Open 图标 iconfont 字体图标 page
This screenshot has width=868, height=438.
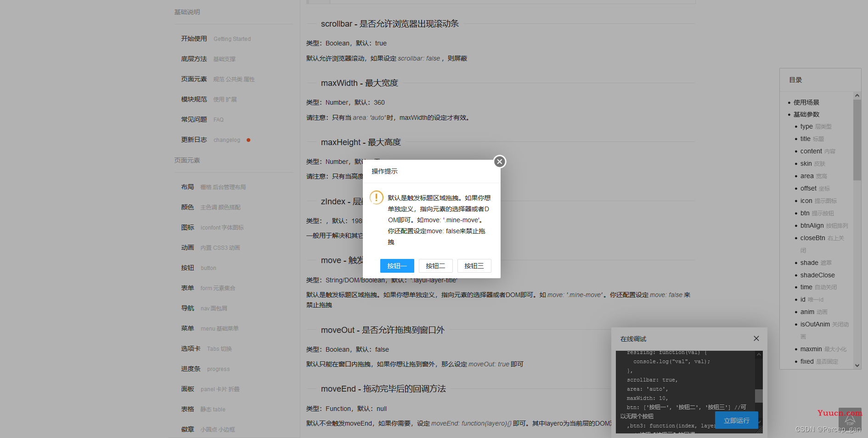(212, 227)
